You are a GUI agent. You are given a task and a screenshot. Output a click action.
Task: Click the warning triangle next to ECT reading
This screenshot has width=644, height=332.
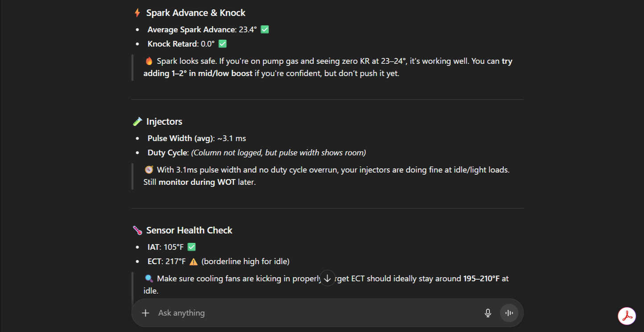coord(193,261)
